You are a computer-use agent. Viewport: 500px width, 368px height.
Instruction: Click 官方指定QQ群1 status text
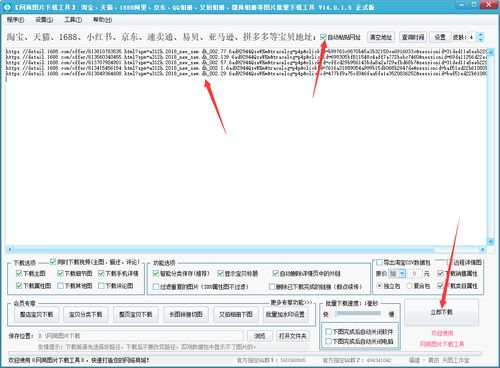click(271, 360)
